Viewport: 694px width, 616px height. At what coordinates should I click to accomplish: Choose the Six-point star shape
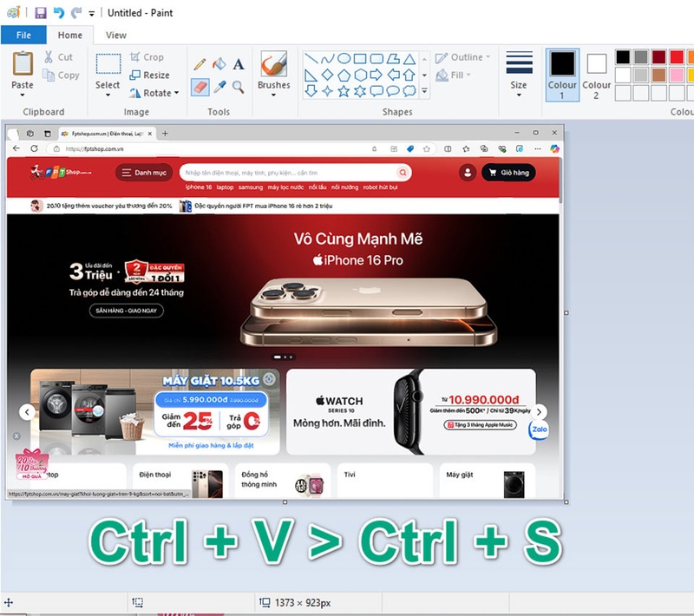coord(360,91)
